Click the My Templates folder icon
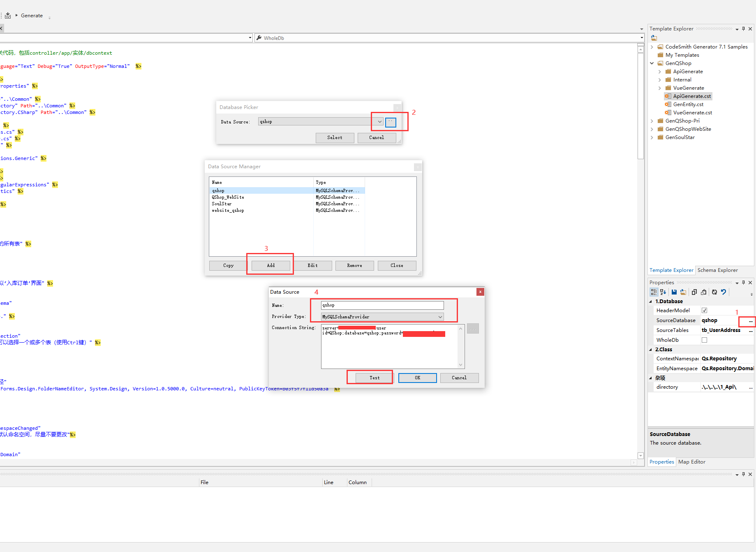This screenshot has height=552, width=756. 660,55
